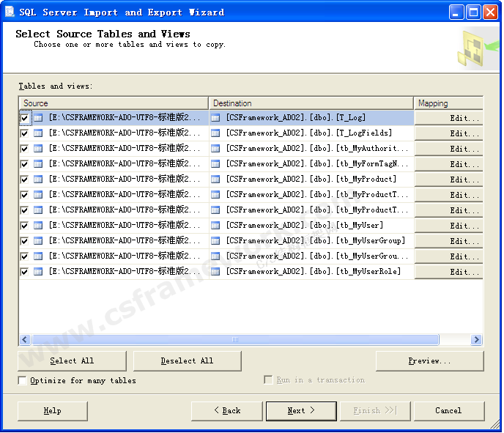Uncheck the T_Log table checkbox
504x433 pixels.
pyautogui.click(x=25, y=118)
